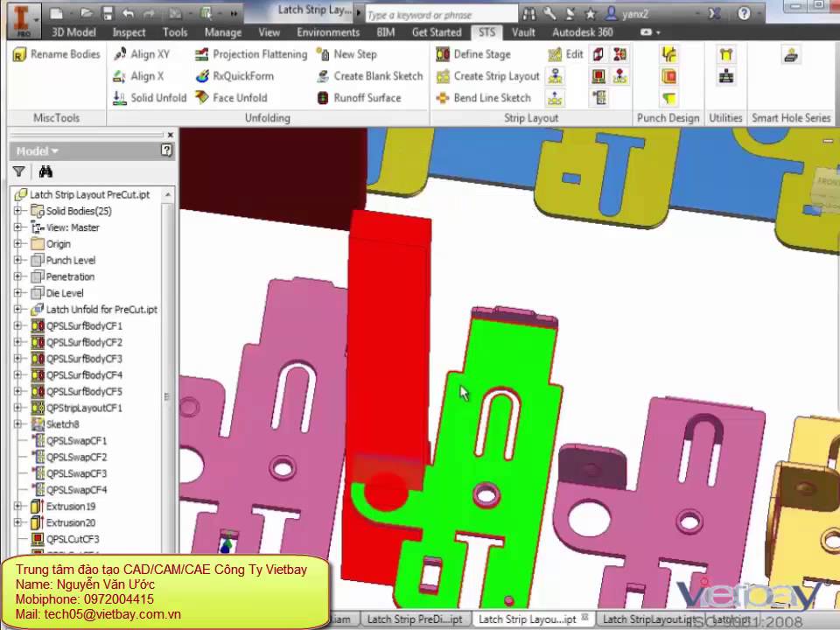This screenshot has width=840, height=630.
Task: Click the favorites star icon in title bar
Action: pos(590,13)
